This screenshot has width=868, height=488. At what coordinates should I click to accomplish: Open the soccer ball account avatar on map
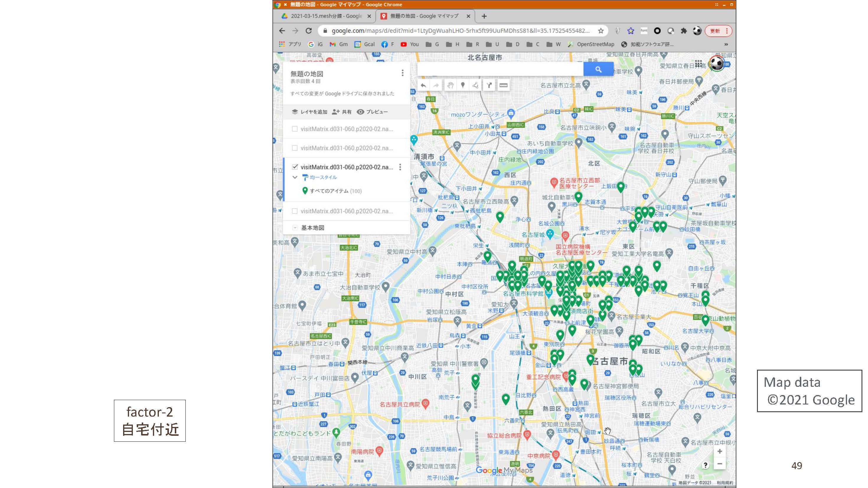[716, 64]
